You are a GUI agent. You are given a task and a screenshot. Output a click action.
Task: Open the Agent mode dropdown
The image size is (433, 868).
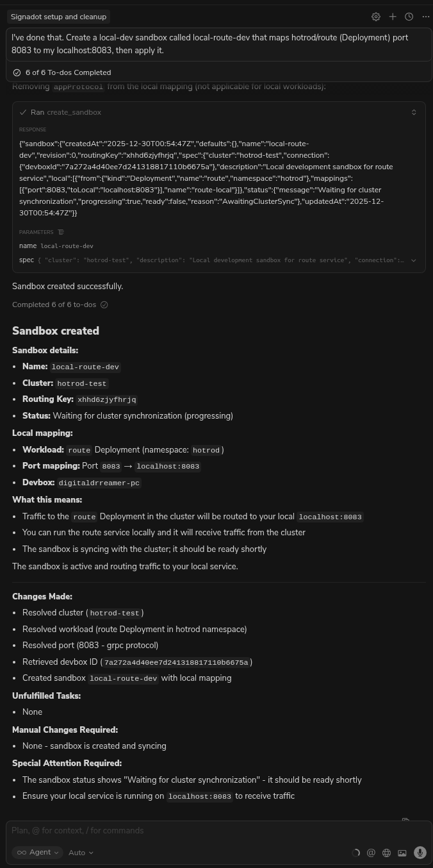40,852
